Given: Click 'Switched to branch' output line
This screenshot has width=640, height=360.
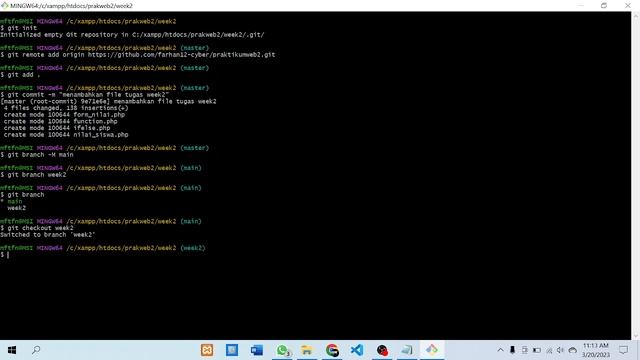Looking at the screenshot, I should pyautogui.click(x=47, y=235).
